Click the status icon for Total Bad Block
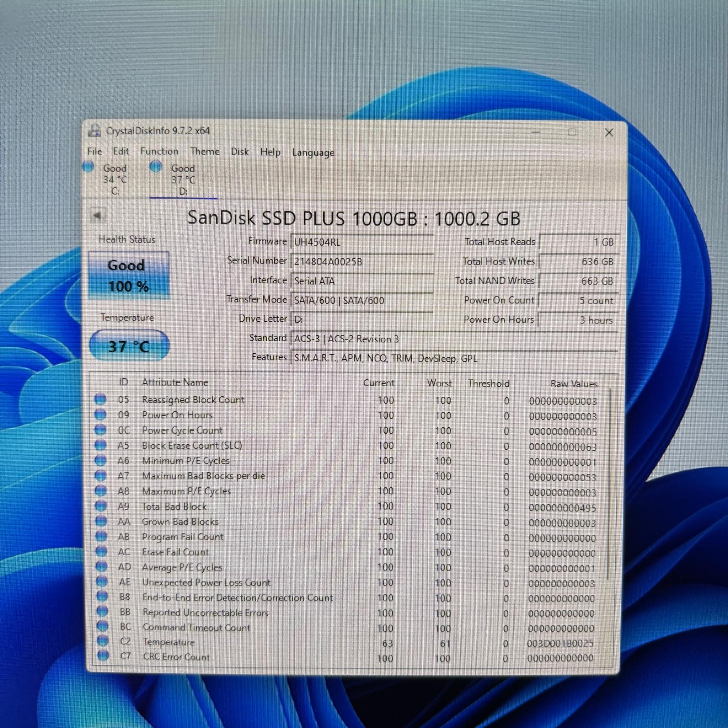 point(101,506)
